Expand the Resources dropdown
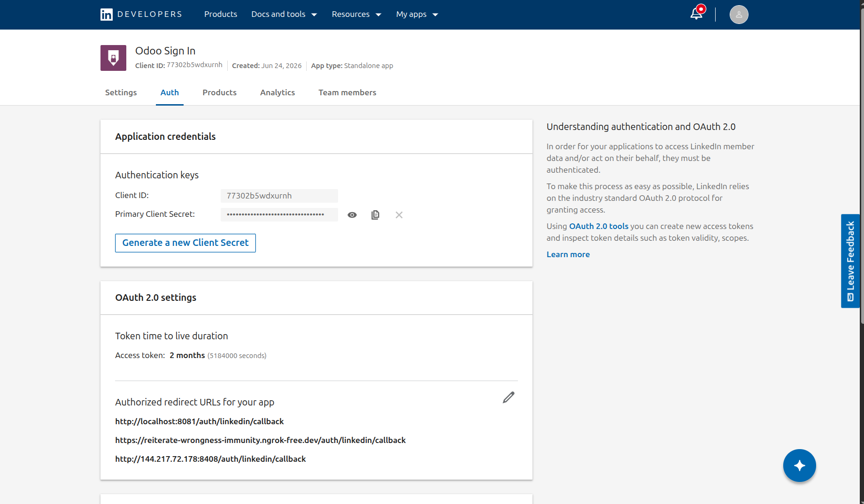864x504 pixels. 356,14
